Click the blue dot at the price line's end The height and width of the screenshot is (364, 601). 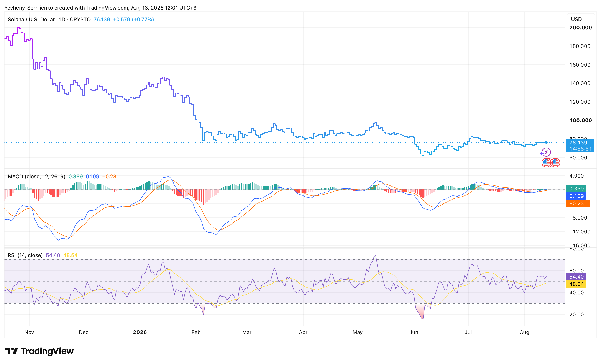click(x=546, y=142)
